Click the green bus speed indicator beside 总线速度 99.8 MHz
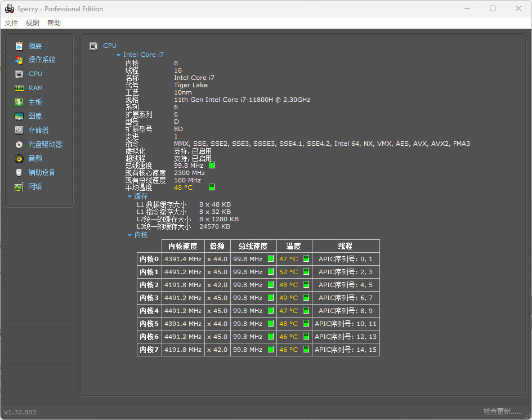Image resolution: width=532 pixels, height=420 pixels. coord(212,165)
